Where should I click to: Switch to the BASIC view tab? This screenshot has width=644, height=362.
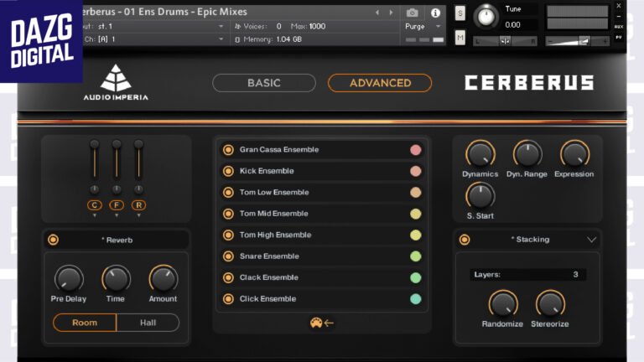point(264,83)
